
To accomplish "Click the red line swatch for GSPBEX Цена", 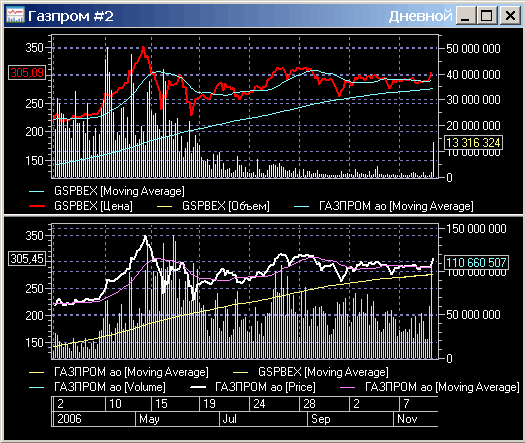I will [37, 206].
